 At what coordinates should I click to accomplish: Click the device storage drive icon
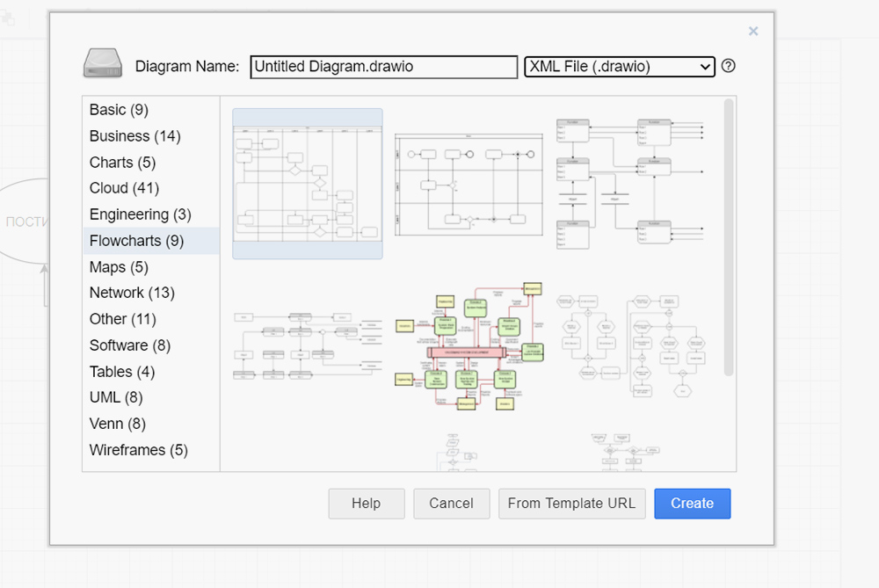click(x=103, y=63)
